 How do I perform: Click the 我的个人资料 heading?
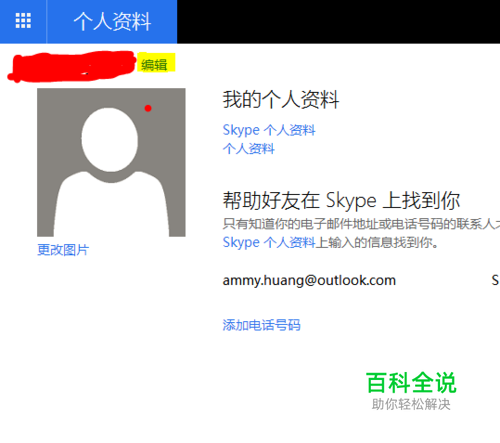(281, 99)
